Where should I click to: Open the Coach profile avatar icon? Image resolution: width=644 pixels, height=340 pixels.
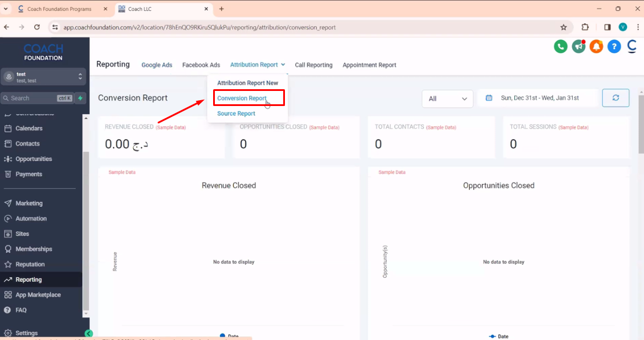tap(632, 46)
